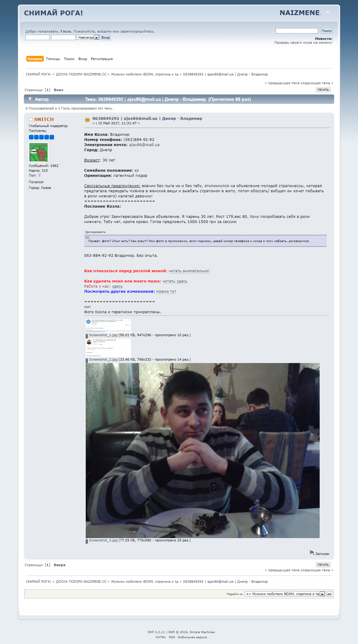
Task: Expand the Перейти в forum jump dropdown
Action: 285,594
